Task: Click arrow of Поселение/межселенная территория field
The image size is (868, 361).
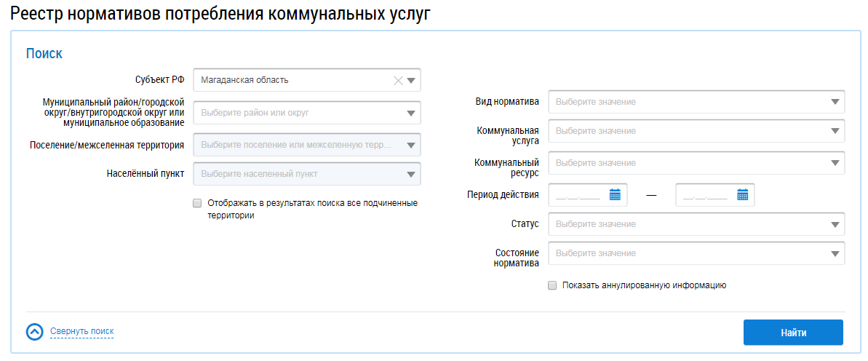Action: [x=411, y=146]
